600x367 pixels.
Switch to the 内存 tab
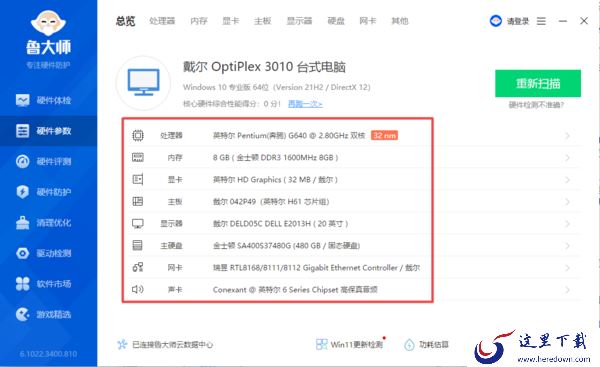pos(199,21)
